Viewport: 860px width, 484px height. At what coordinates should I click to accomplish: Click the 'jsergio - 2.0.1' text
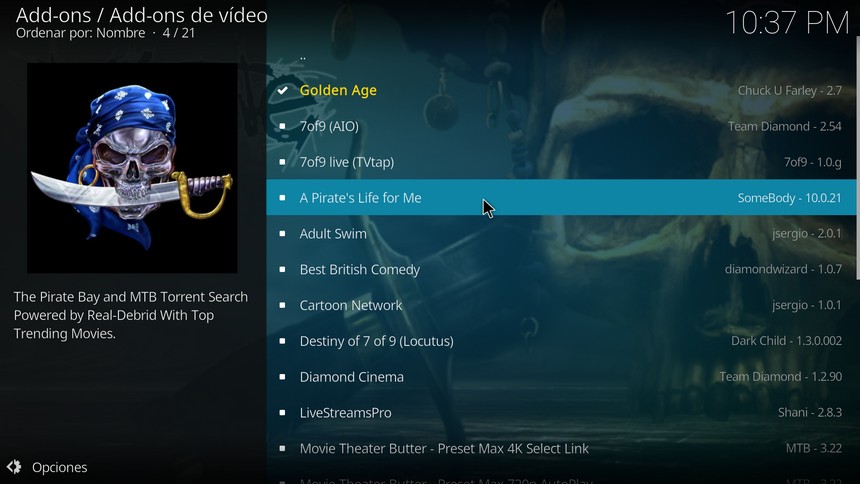coord(807,233)
